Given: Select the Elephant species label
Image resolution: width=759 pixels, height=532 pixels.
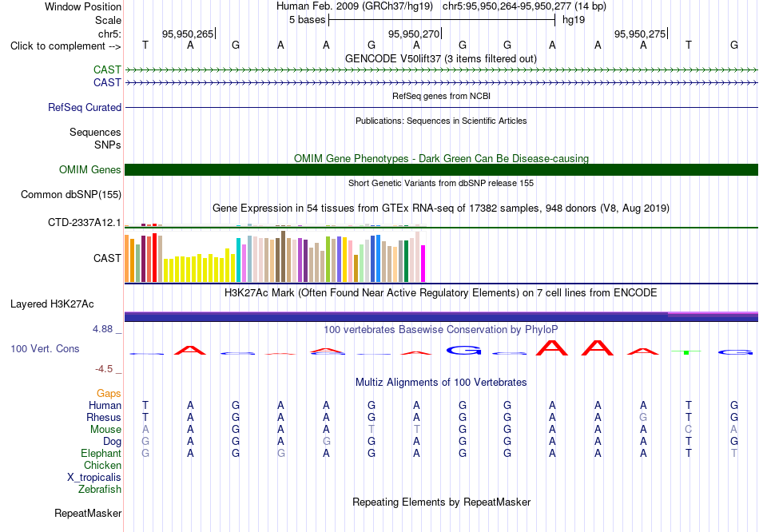Looking at the screenshot, I should point(101,453).
